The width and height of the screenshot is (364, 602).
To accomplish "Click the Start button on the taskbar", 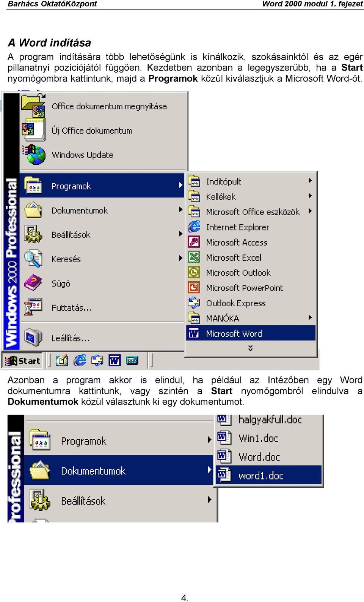I will pyautogui.click(x=23, y=361).
